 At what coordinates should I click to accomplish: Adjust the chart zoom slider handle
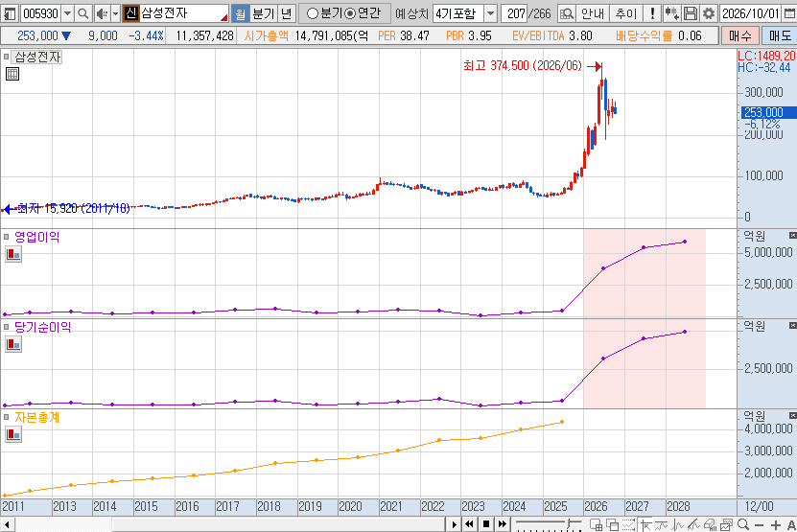[569, 524]
